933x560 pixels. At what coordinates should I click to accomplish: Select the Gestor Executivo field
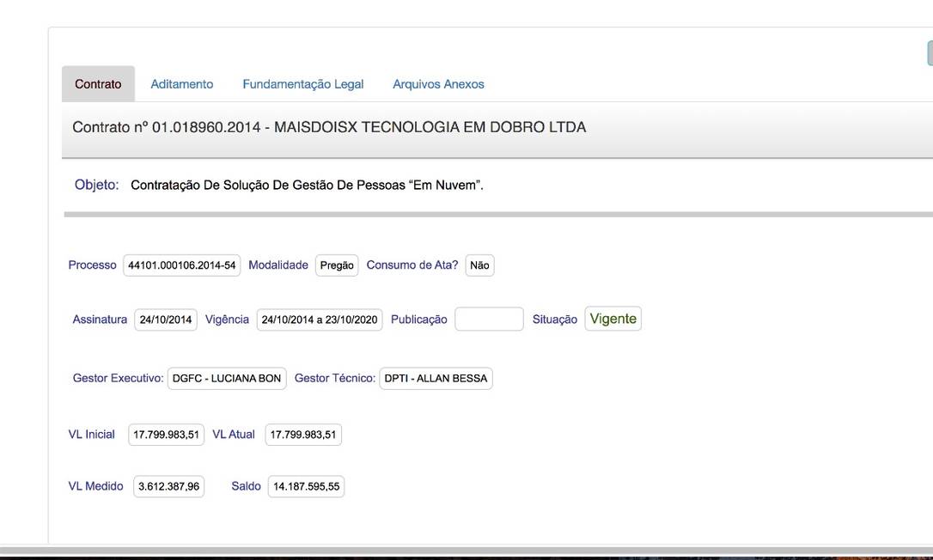(227, 379)
